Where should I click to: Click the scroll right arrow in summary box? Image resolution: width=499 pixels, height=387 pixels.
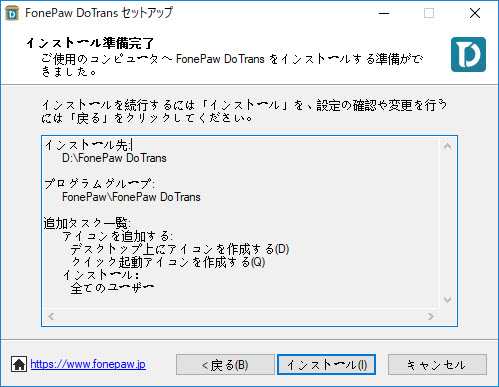click(x=430, y=316)
